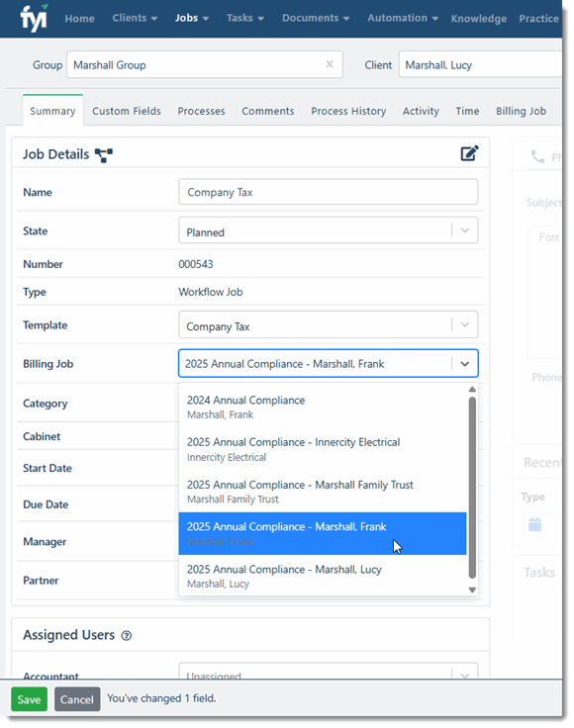Switch to the Process History tab
Image resolution: width=574 pixels, height=728 pixels.
(348, 111)
